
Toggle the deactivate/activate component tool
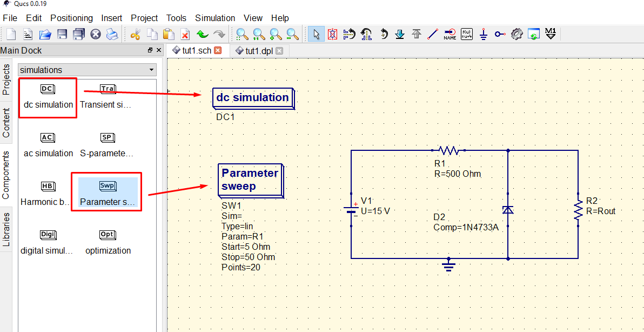(x=333, y=34)
